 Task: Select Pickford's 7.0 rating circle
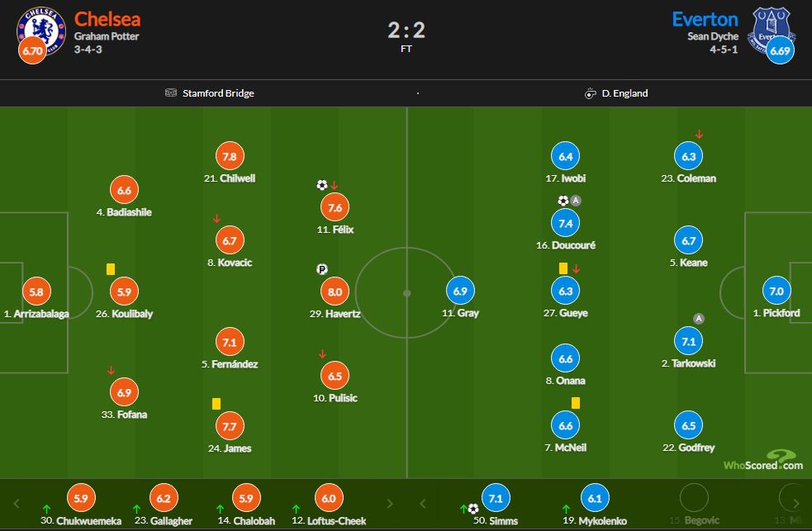click(x=776, y=292)
